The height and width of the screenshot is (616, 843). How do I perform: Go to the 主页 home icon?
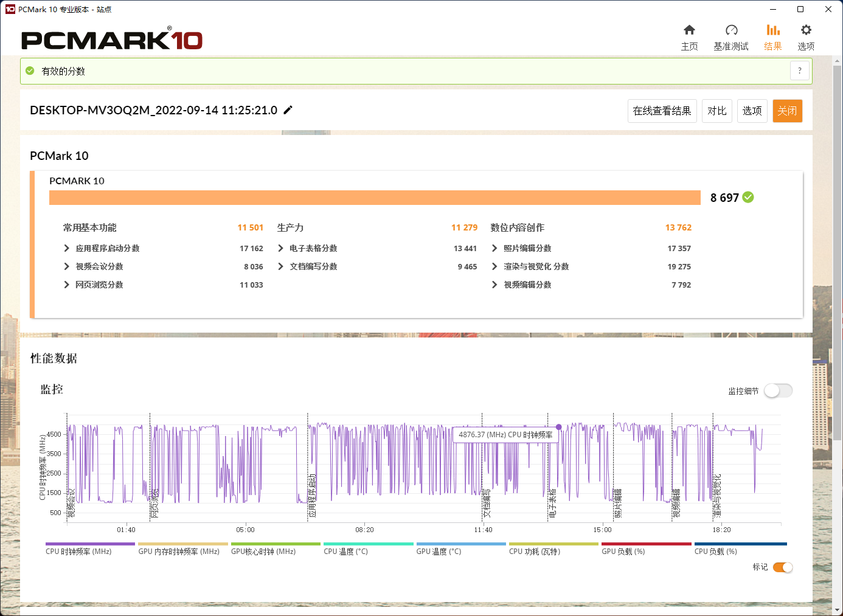click(689, 30)
